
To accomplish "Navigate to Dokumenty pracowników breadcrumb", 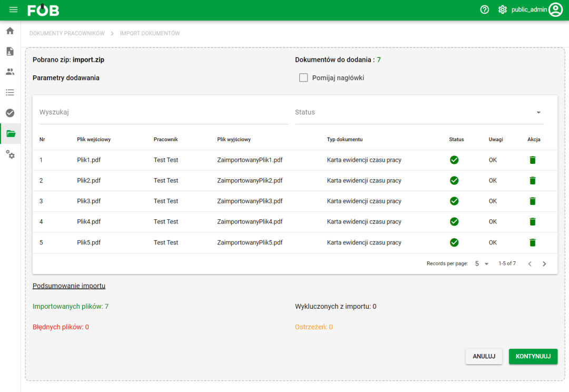I will (67, 33).
